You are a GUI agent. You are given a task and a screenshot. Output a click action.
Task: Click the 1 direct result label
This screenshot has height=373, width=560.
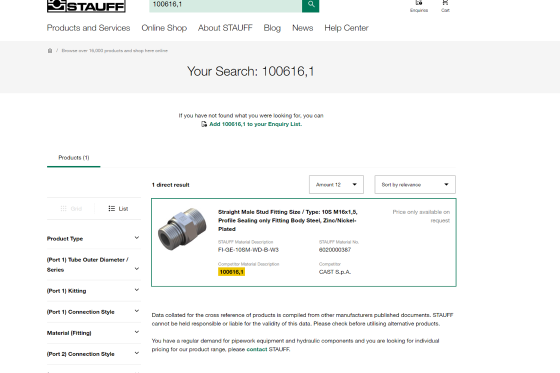171,185
